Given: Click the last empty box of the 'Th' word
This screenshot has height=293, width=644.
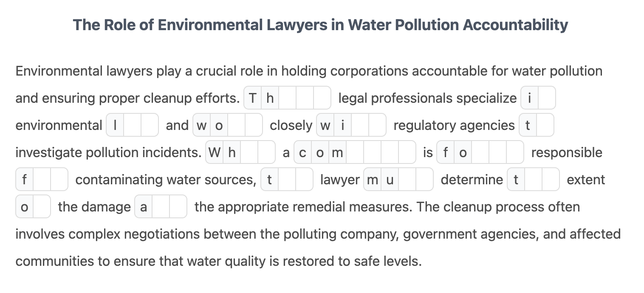Looking at the screenshot, I should [322, 98].
